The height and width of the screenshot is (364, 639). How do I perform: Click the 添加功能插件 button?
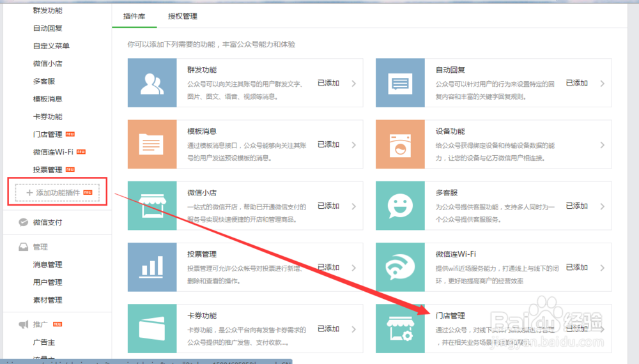[x=57, y=193]
